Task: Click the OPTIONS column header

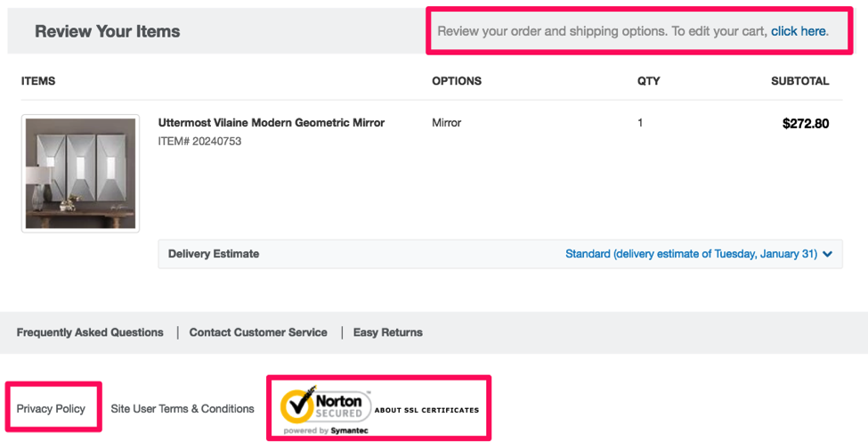Action: [x=457, y=81]
